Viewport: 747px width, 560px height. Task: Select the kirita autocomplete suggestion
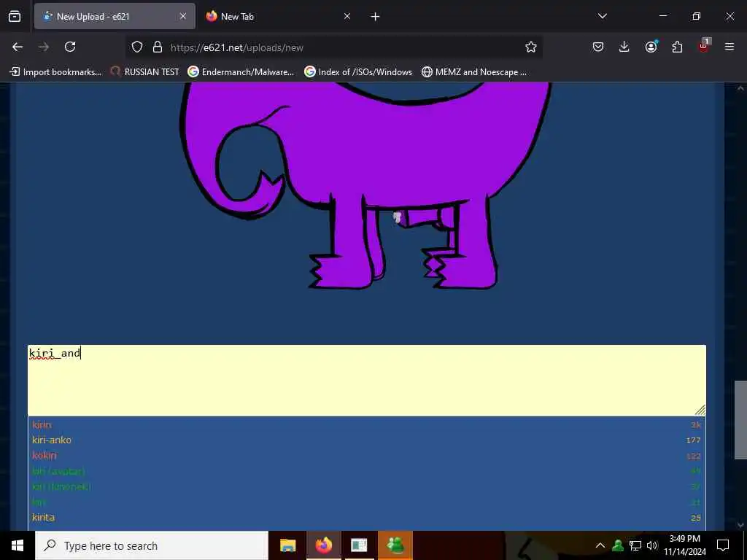coord(367,518)
